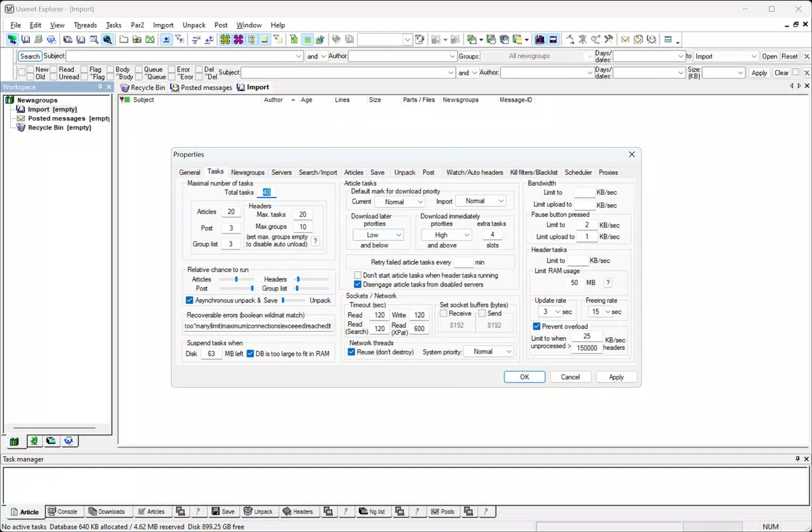Click the blue box with stripe toolbar icon
The width and height of the screenshot is (812, 532).
(x=553, y=40)
